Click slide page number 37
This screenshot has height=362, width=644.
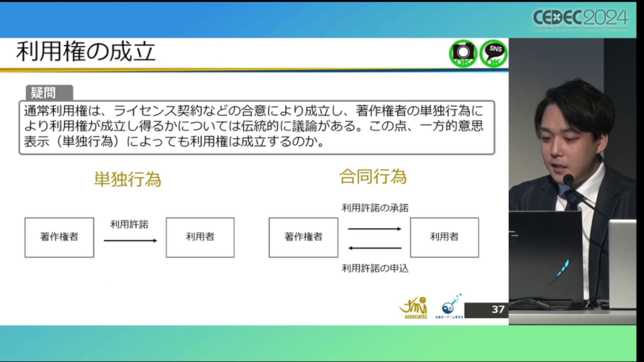tap(498, 309)
